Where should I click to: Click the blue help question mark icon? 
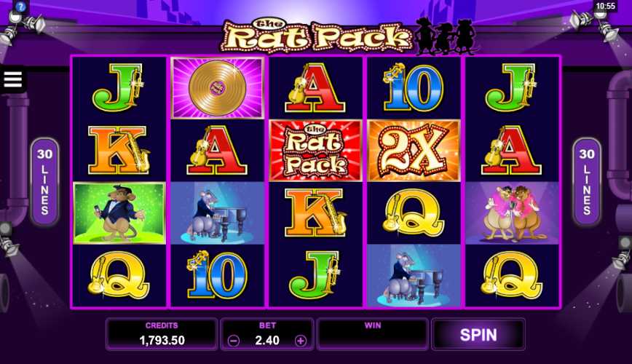click(x=20, y=6)
